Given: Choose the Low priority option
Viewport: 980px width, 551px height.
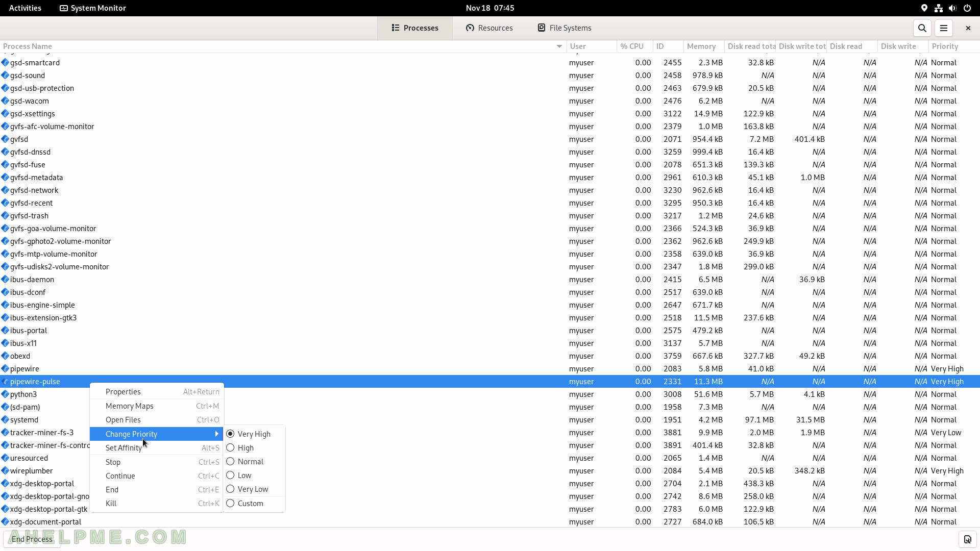Looking at the screenshot, I should (254, 475).
